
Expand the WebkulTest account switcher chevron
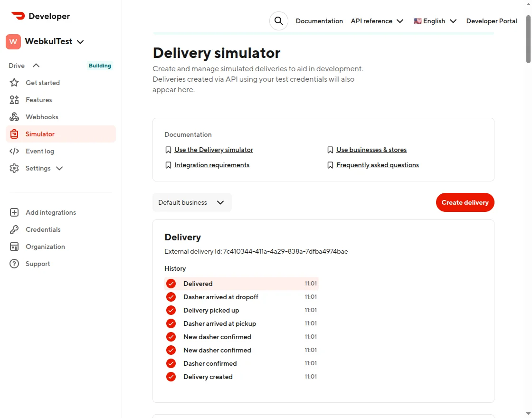click(80, 42)
